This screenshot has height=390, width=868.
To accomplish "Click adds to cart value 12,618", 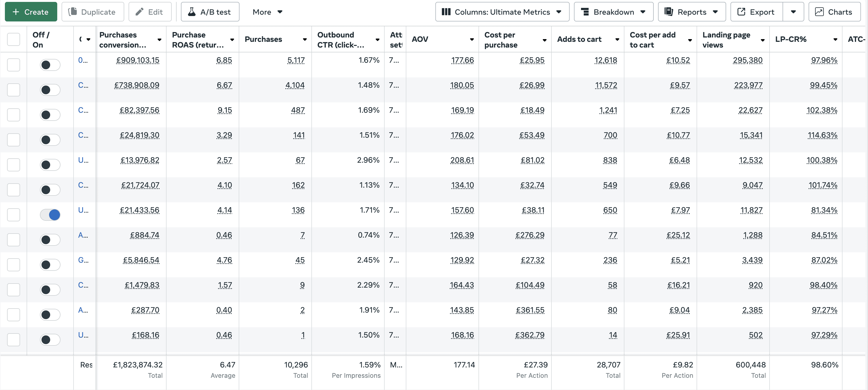I will [x=606, y=61].
